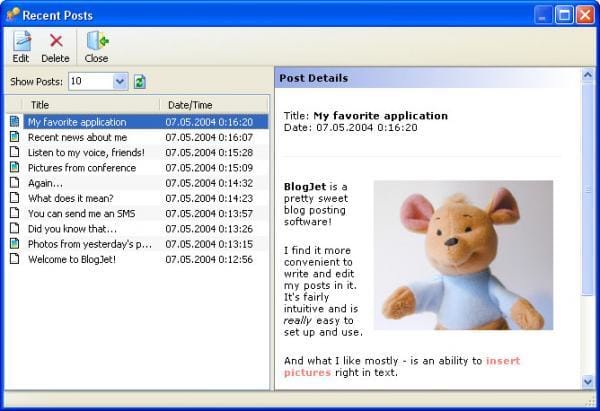Click the post title text in details
The height and width of the screenshot is (411, 600).
click(x=380, y=116)
